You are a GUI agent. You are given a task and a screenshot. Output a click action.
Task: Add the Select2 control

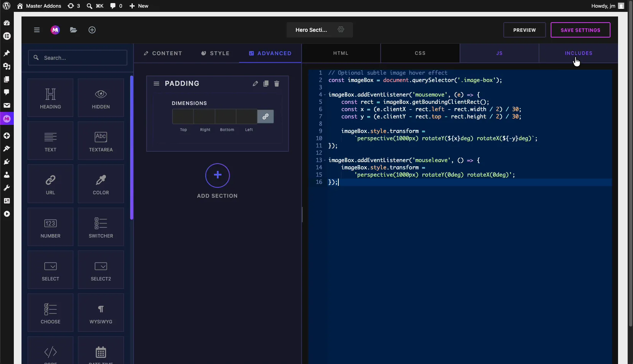coord(101,270)
